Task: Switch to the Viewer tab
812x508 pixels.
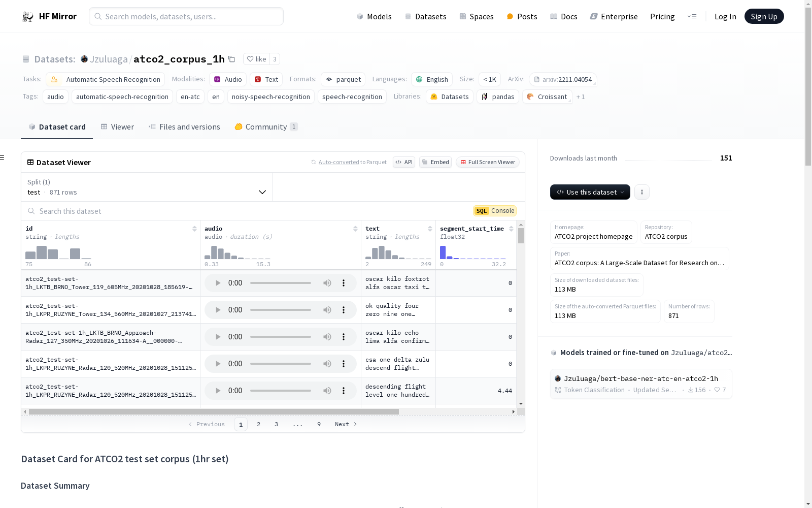Action: (117, 127)
